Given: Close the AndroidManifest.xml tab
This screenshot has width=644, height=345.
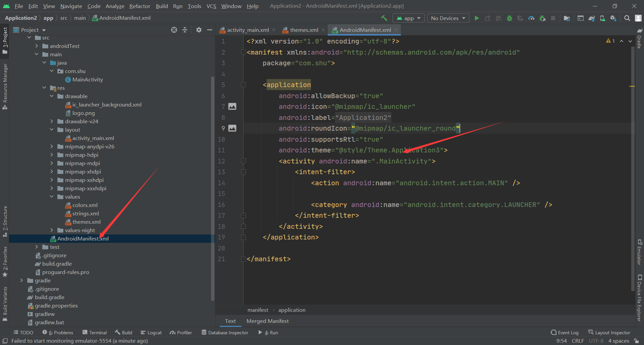Looking at the screenshot, I should (396, 30).
